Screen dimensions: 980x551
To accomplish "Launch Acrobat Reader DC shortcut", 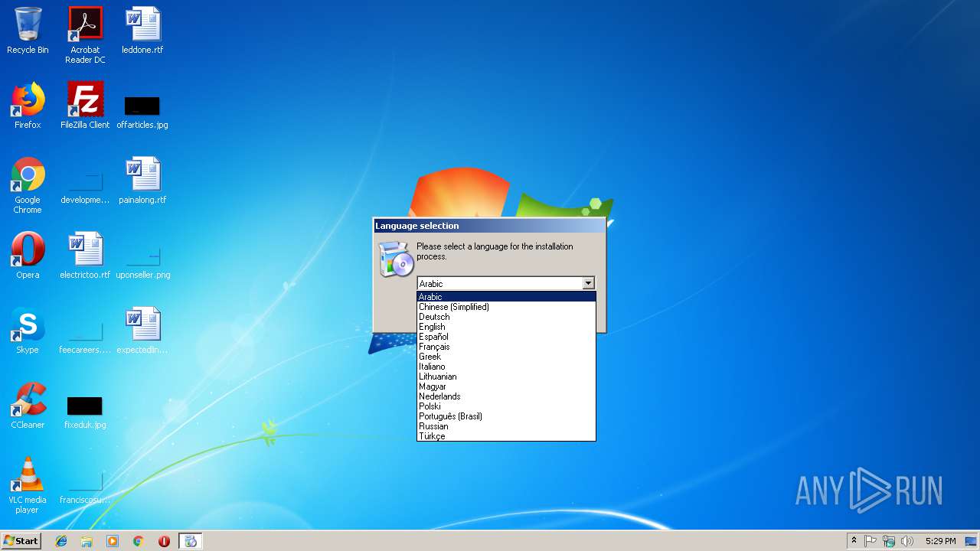I will click(x=85, y=35).
